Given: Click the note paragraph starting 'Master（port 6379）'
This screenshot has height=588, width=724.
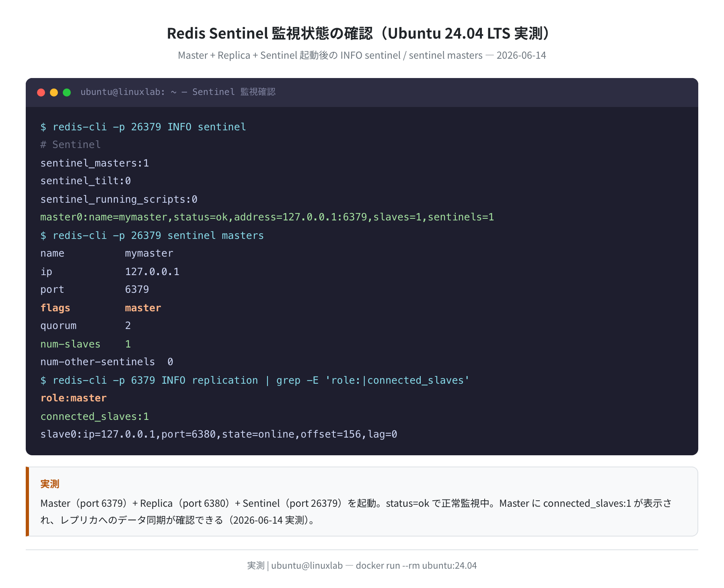Looking at the screenshot, I should pyautogui.click(x=356, y=512).
